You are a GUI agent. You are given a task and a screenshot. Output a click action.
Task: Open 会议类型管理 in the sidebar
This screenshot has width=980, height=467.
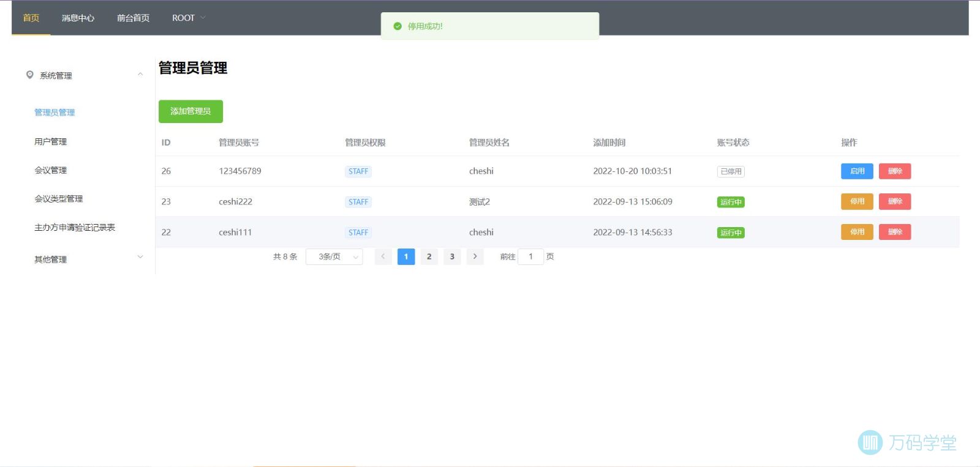click(x=58, y=198)
